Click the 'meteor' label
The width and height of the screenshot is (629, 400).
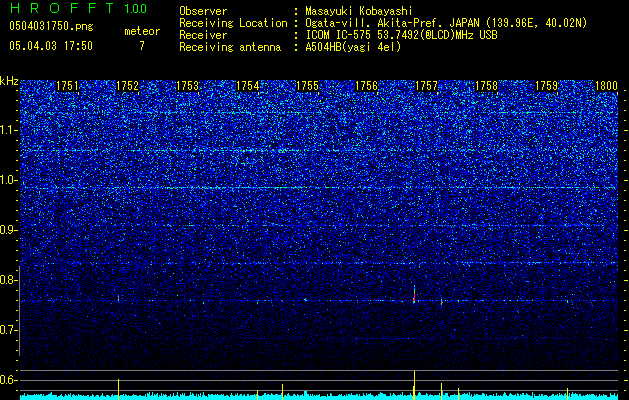tap(142, 31)
